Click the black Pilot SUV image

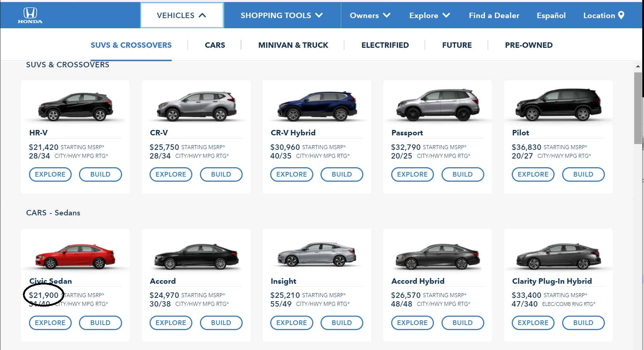[x=559, y=105]
